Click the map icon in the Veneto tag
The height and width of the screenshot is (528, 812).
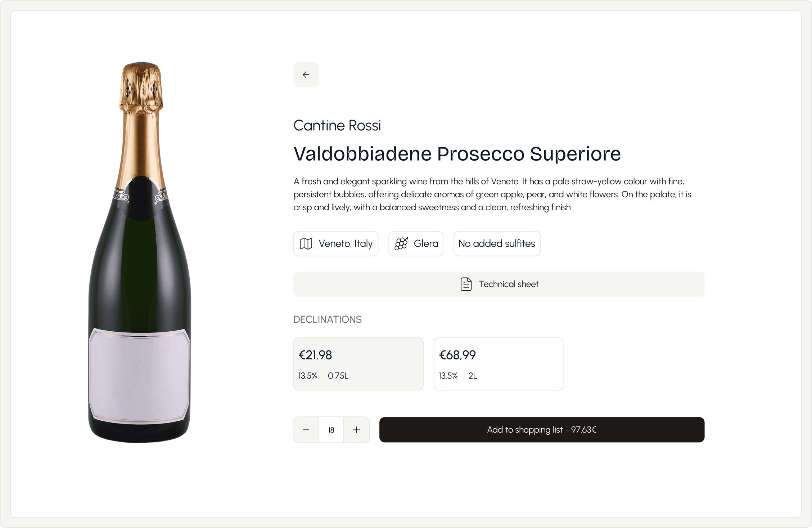(x=306, y=243)
